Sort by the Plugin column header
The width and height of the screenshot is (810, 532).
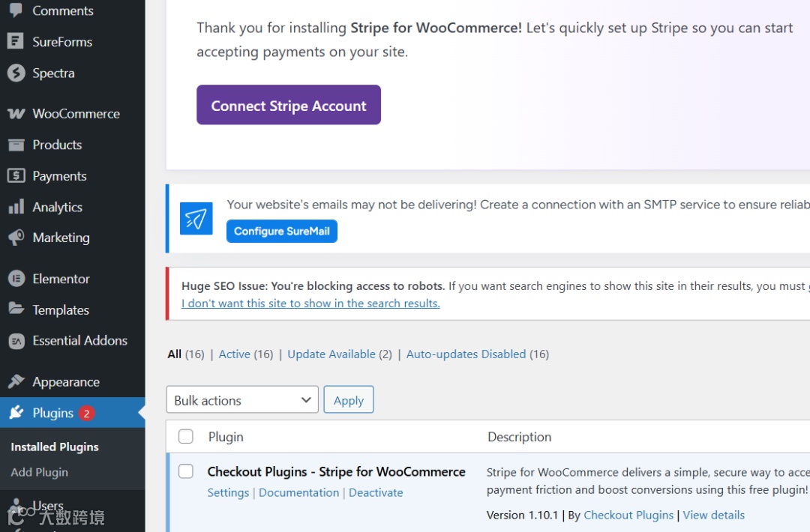(226, 437)
